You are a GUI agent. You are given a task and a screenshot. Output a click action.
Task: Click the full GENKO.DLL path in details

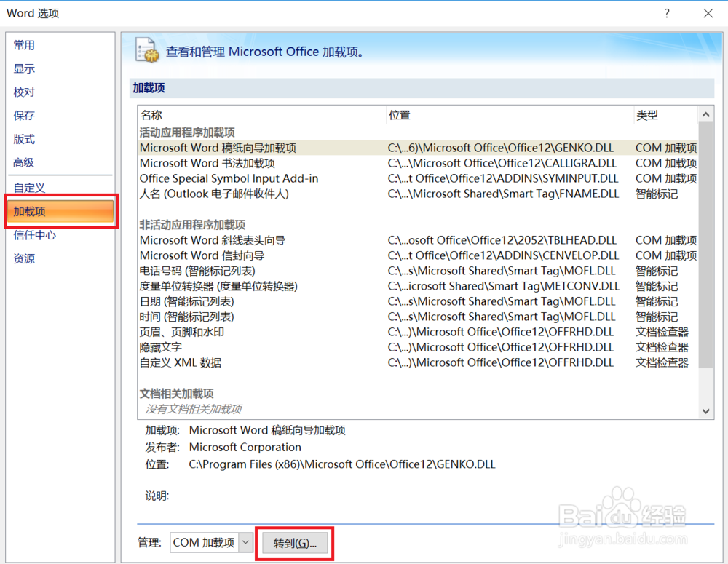pyautogui.click(x=342, y=464)
